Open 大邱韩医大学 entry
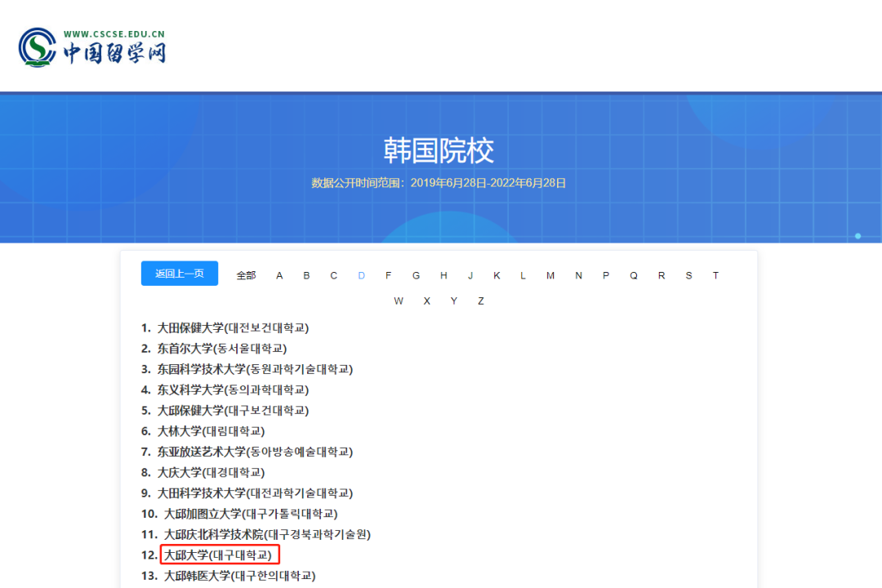This screenshot has width=882, height=588. click(x=239, y=577)
